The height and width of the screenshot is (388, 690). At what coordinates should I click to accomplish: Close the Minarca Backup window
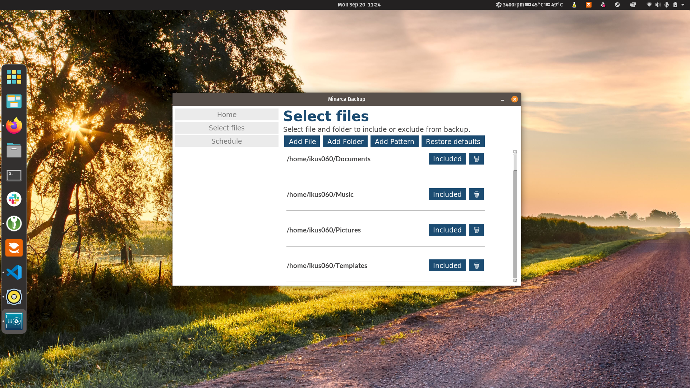coord(514,99)
